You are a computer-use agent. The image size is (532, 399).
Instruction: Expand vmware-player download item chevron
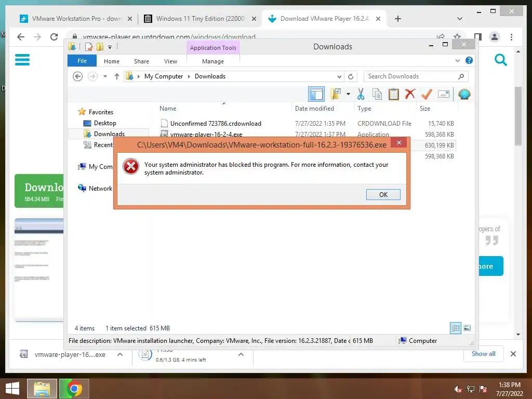coord(120,354)
